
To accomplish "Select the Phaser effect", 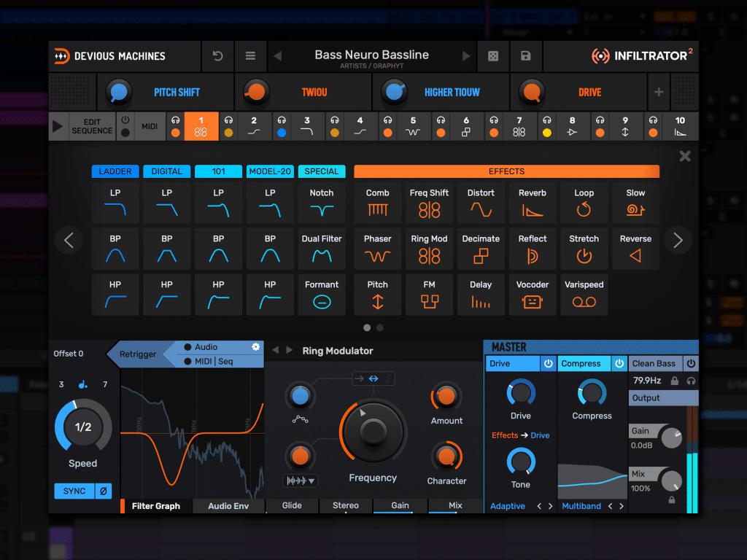I will [378, 249].
